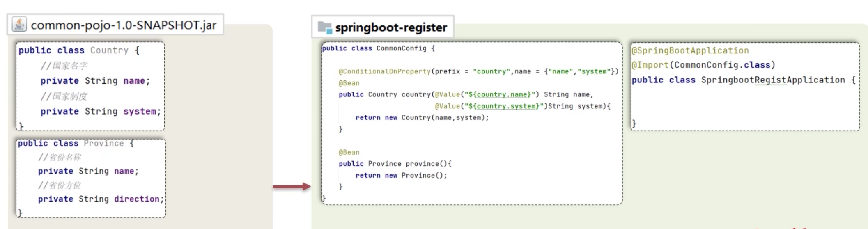Click the 'public class CommonConfig {' line

[x=378, y=48]
